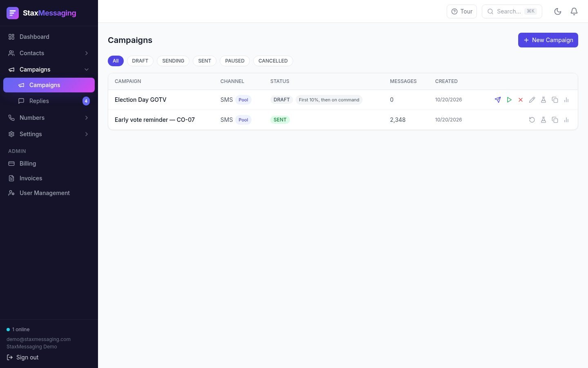Image resolution: width=588 pixels, height=368 pixels.
Task: Click the Replies badge showing 4
Action: pos(86,101)
